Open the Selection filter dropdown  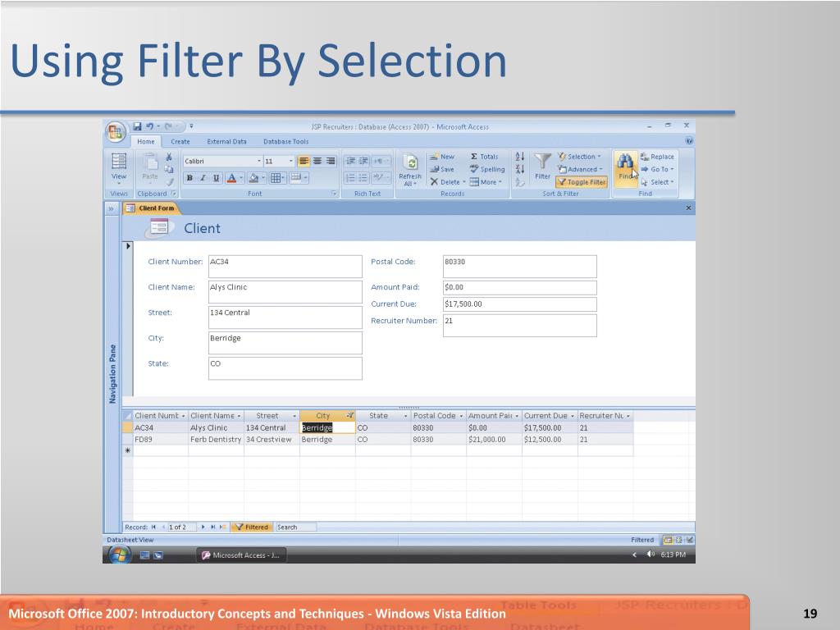pyautogui.click(x=579, y=157)
